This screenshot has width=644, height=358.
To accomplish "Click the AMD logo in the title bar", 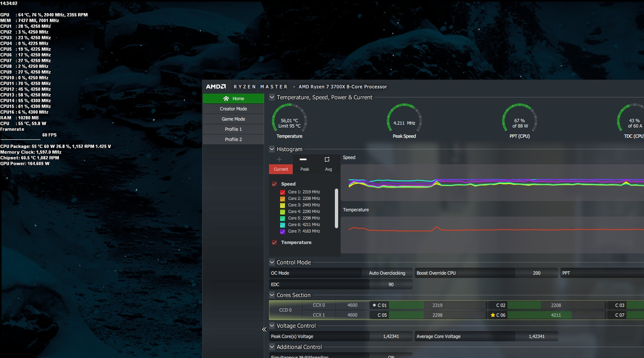I will coord(215,86).
